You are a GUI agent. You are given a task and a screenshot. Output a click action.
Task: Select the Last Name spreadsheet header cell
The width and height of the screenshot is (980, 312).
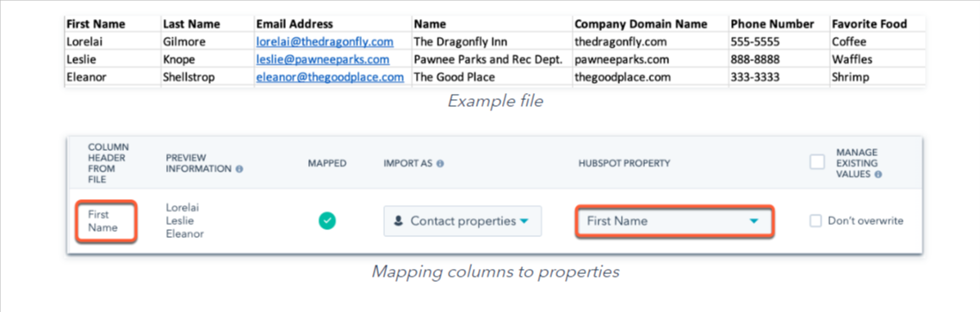tap(208, 24)
